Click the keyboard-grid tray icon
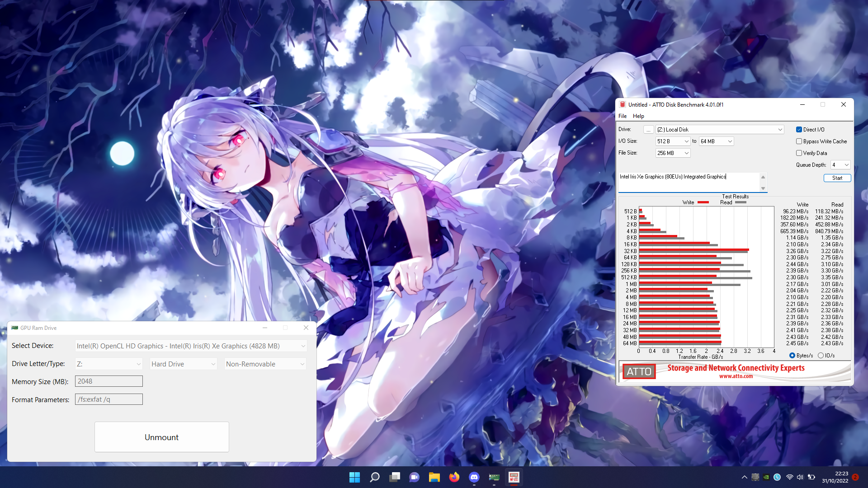Viewport: 868px width, 488px height. (755, 477)
